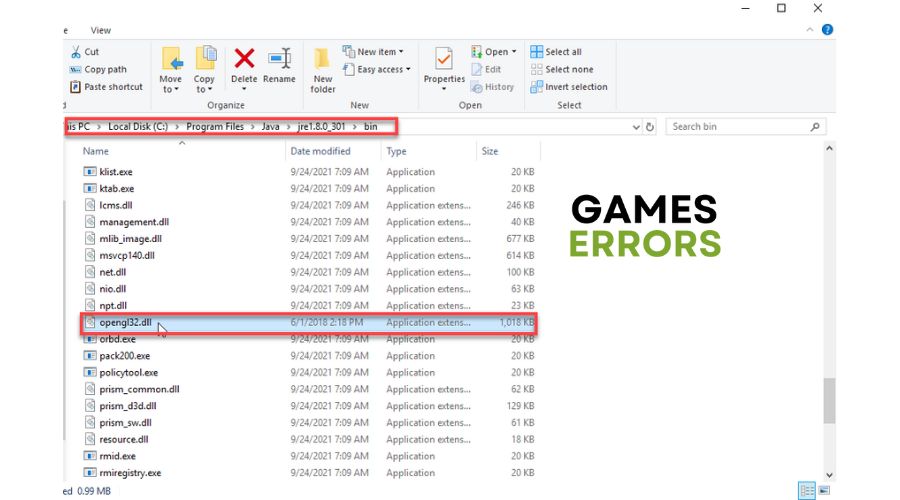Click Select all in ribbon

tap(556, 52)
